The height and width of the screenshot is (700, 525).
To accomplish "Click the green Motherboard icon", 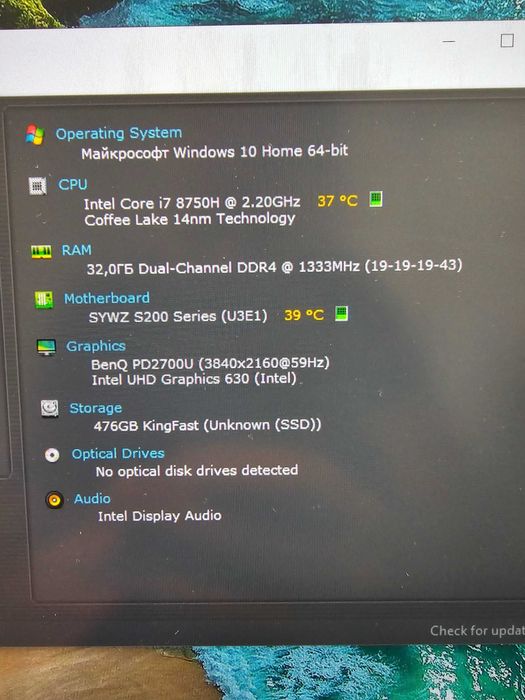I will [x=44, y=300].
